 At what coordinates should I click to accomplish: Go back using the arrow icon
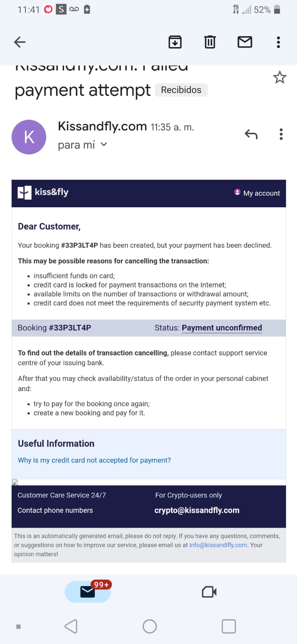[x=20, y=42]
